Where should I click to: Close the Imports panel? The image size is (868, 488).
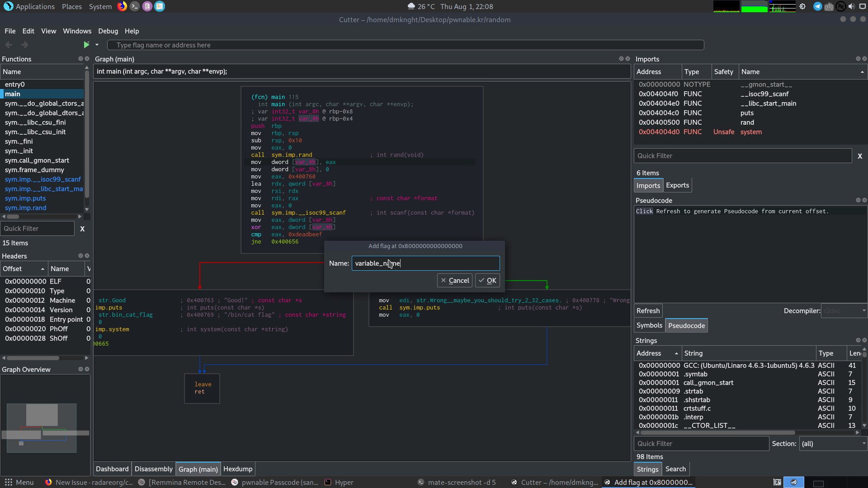click(864, 59)
